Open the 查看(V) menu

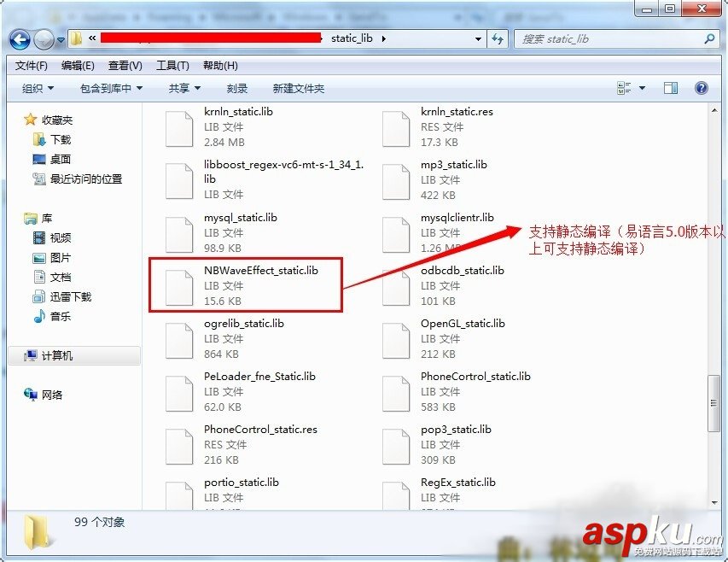click(x=125, y=66)
